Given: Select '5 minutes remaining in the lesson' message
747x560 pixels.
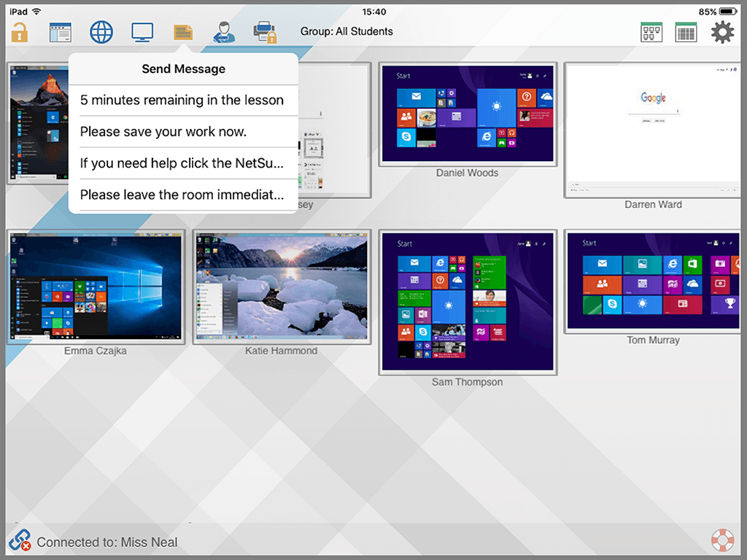Looking at the screenshot, I should [x=182, y=101].
